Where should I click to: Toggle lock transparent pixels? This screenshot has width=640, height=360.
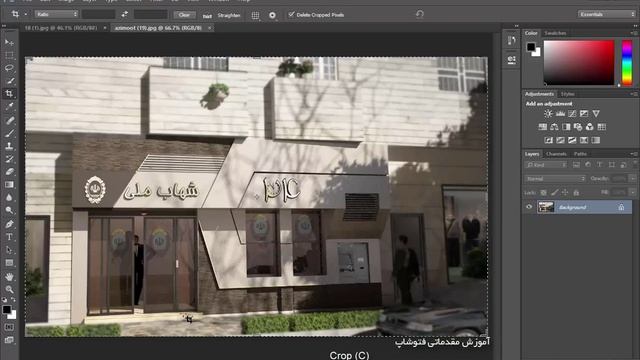pyautogui.click(x=544, y=192)
